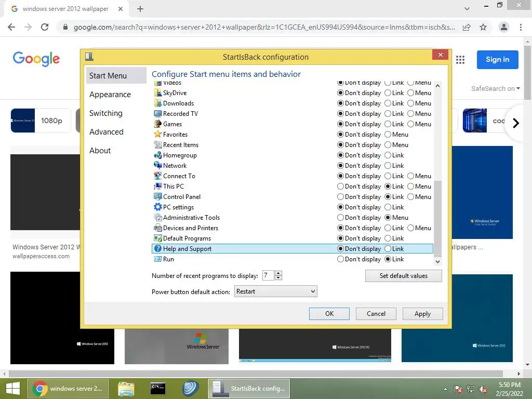
Task: Set Control Panel to Menu
Action: pos(410,197)
